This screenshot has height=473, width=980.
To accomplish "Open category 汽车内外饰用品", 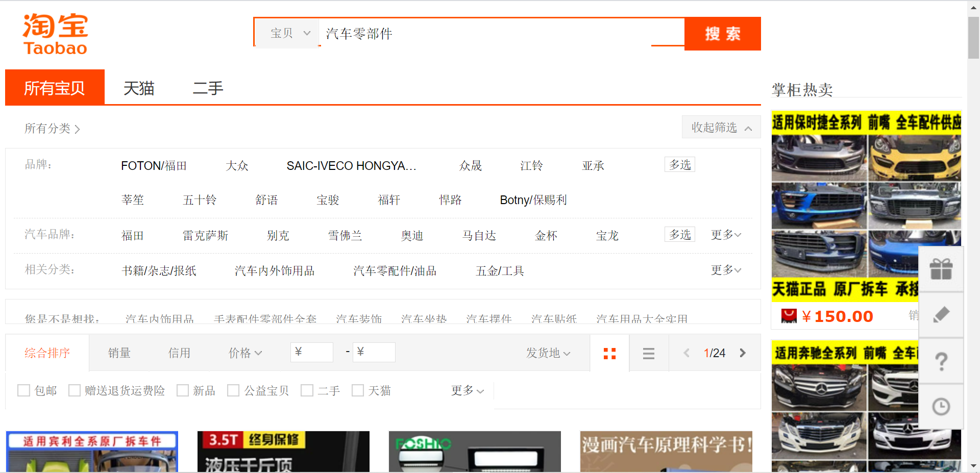I will click(275, 271).
